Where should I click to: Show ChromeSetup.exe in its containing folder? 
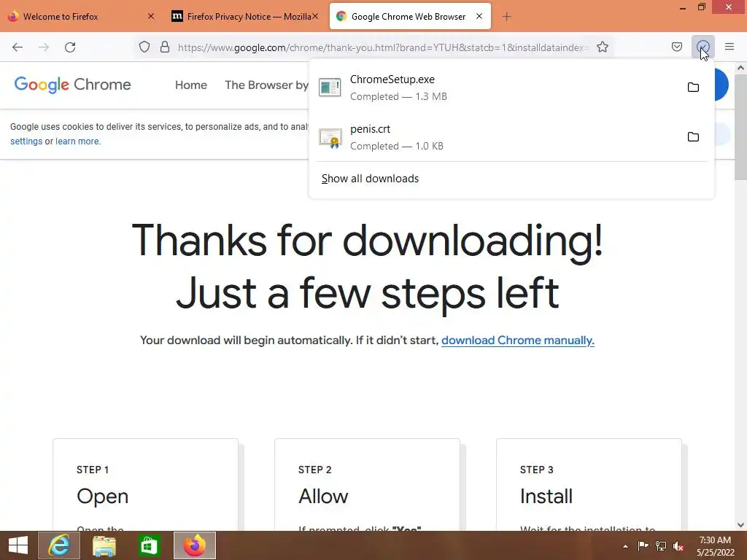(x=693, y=87)
